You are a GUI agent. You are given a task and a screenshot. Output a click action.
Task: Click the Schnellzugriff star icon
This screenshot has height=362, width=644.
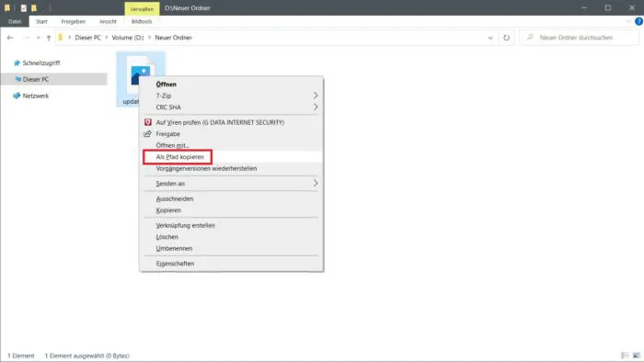pos(17,63)
